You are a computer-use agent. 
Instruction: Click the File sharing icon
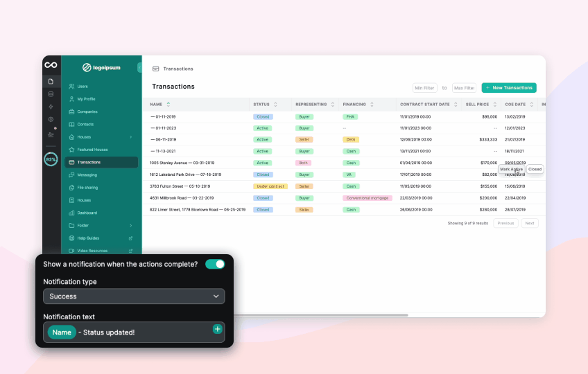tap(71, 188)
